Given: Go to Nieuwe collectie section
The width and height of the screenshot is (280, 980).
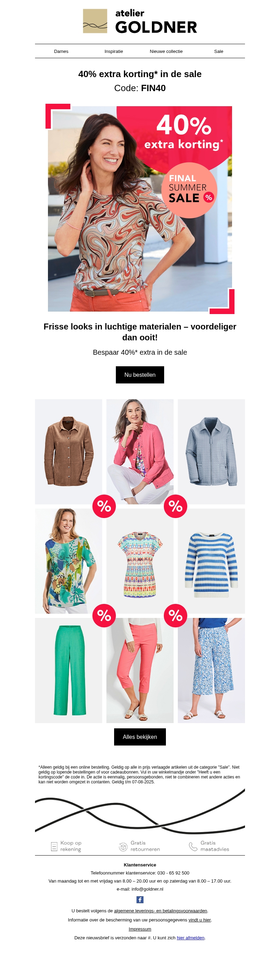Looking at the screenshot, I should pos(166,52).
